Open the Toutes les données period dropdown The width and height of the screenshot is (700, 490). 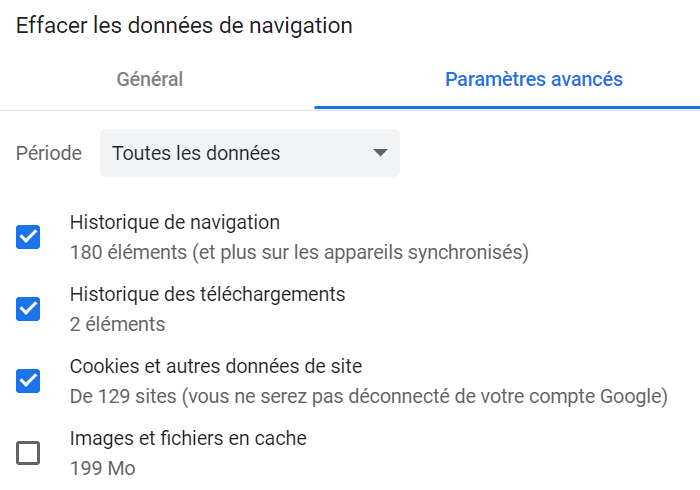tap(249, 153)
